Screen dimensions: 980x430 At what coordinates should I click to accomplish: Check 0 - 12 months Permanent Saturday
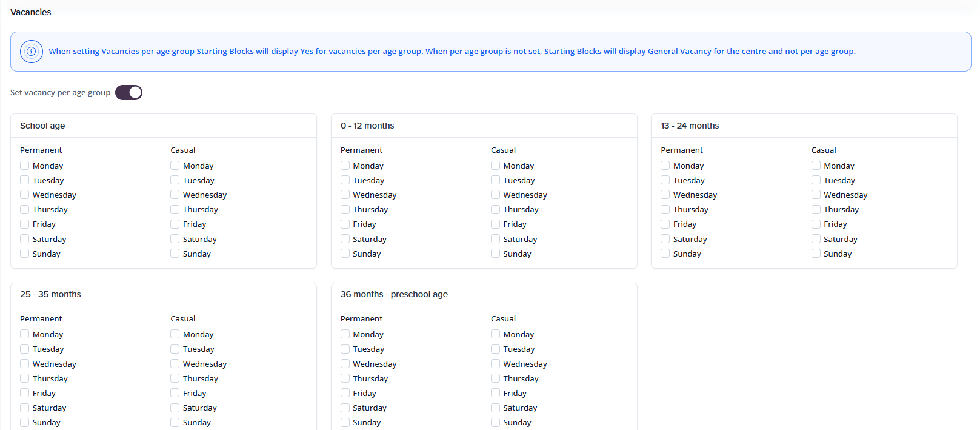coord(345,239)
